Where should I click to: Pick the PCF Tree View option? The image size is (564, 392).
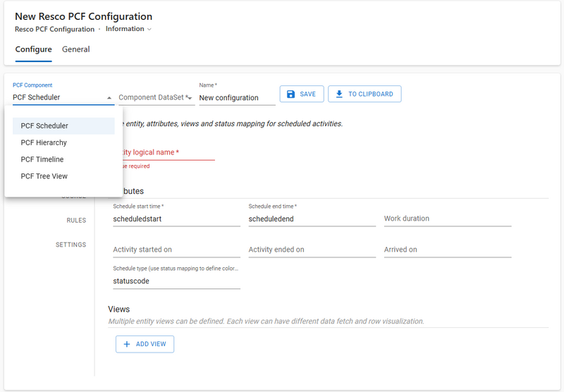tap(63, 176)
